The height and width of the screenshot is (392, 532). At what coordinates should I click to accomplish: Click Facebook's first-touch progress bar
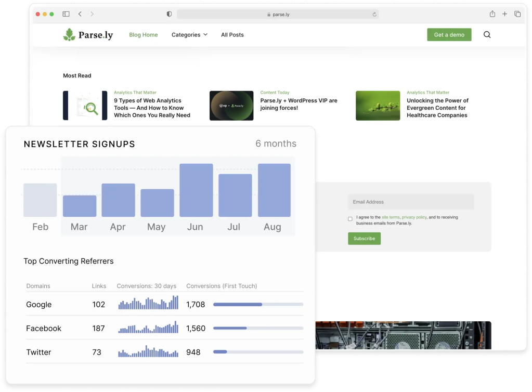click(x=258, y=328)
